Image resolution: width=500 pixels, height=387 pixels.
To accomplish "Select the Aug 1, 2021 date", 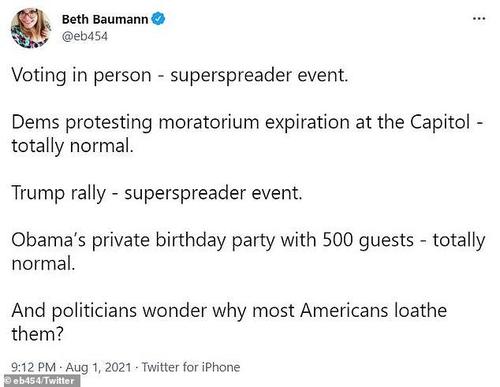I will pyautogui.click(x=98, y=367).
